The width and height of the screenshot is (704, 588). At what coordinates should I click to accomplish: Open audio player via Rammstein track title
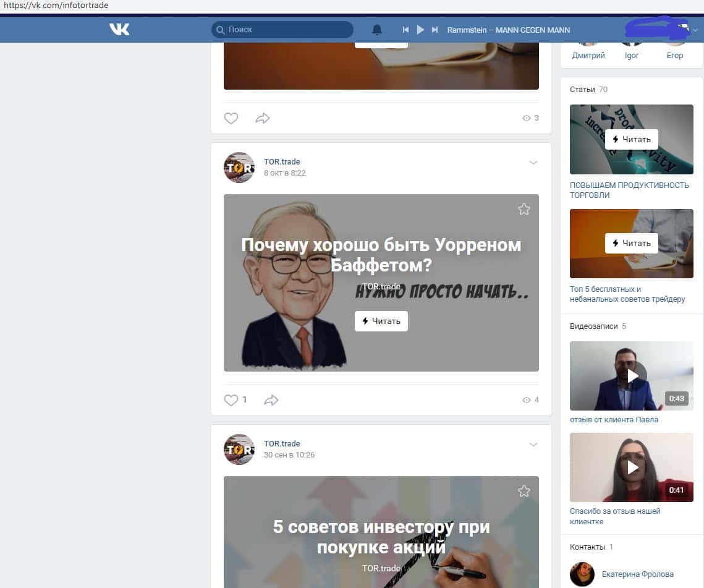tap(508, 30)
